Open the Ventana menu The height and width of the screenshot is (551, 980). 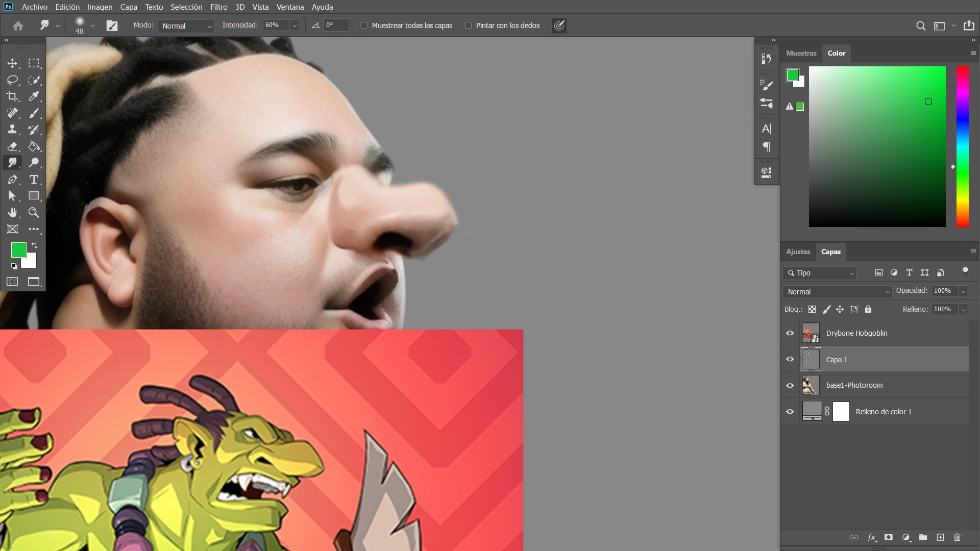click(x=290, y=7)
